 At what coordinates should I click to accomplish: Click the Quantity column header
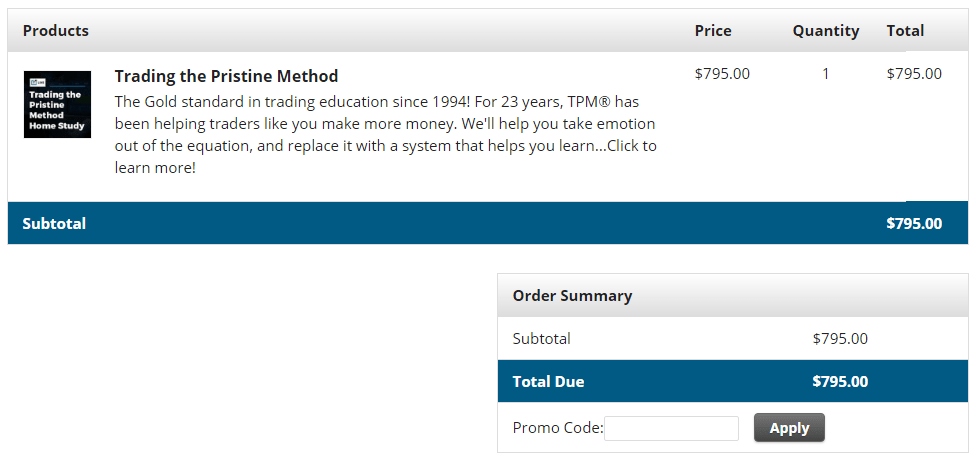coord(825,31)
